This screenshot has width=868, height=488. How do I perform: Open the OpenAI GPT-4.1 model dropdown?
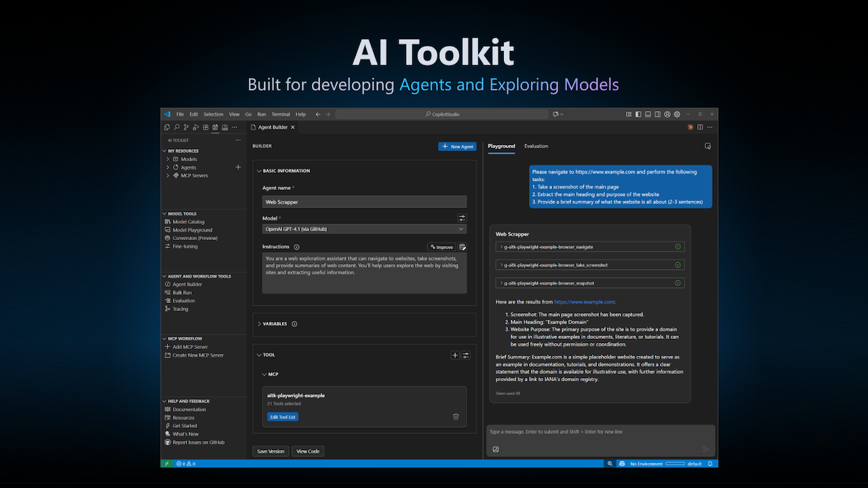coord(364,229)
